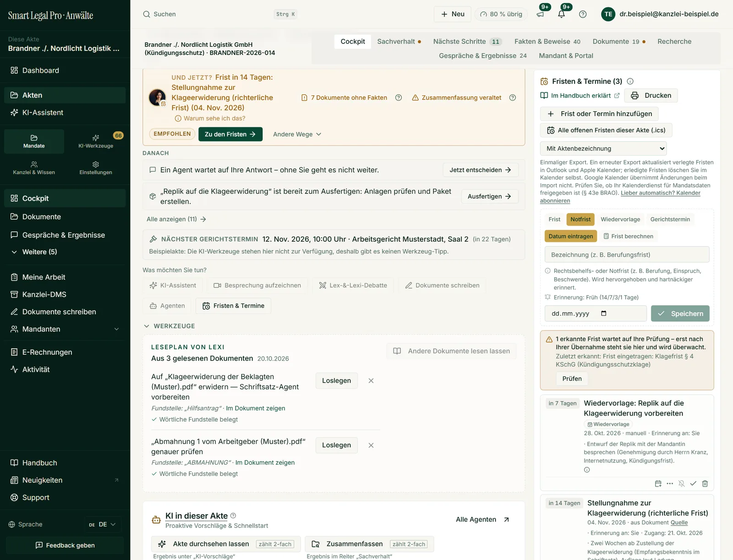
Task: Open Kanzlei-DMS in sidebar
Action: [x=65, y=295]
